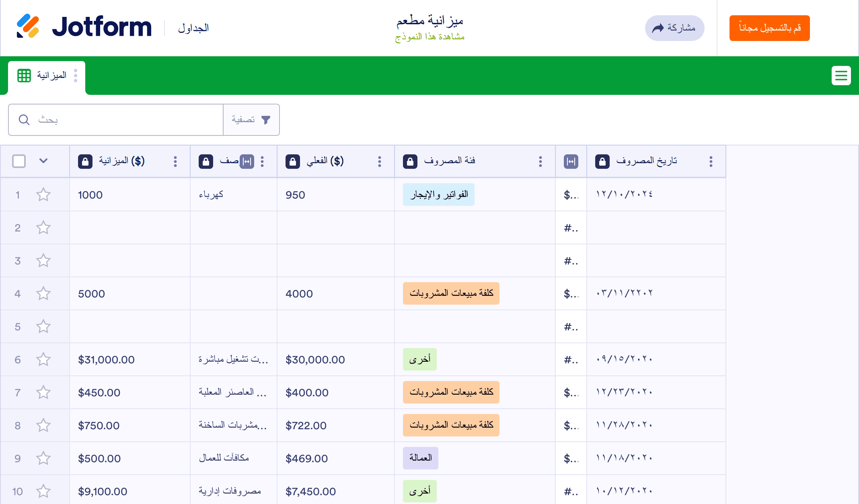
Task: Click the الجداول link in the header
Action: (x=193, y=28)
